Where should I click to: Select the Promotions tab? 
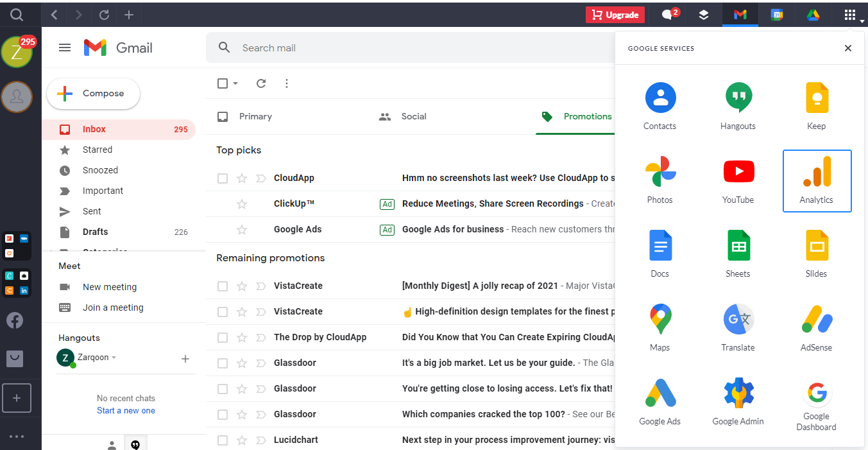(x=575, y=117)
